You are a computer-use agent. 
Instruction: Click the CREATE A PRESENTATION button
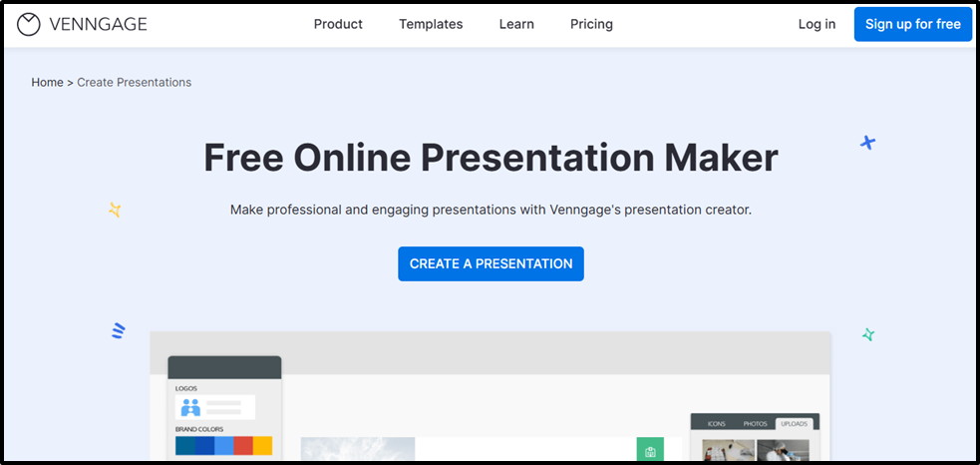490,264
